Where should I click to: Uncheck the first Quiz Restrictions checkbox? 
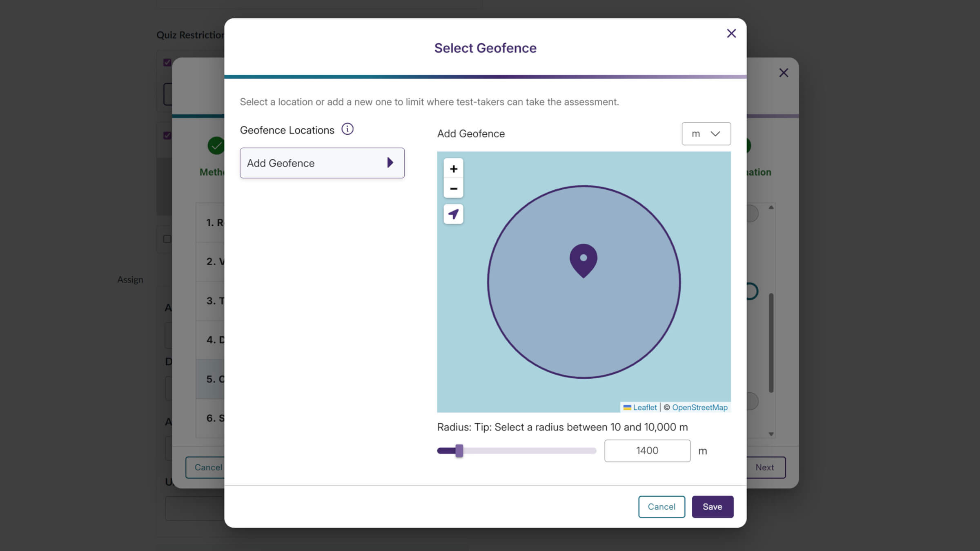point(167,62)
